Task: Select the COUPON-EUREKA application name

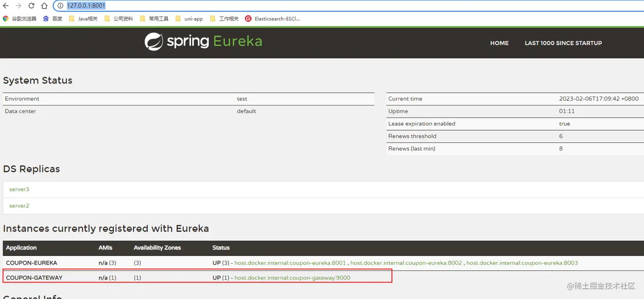Action: pos(32,263)
